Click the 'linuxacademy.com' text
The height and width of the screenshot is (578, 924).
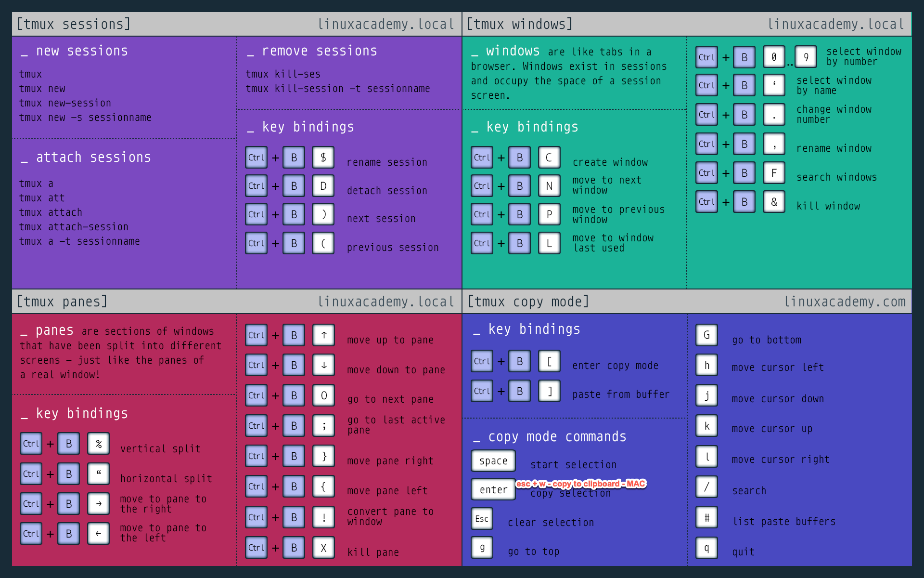tap(845, 302)
